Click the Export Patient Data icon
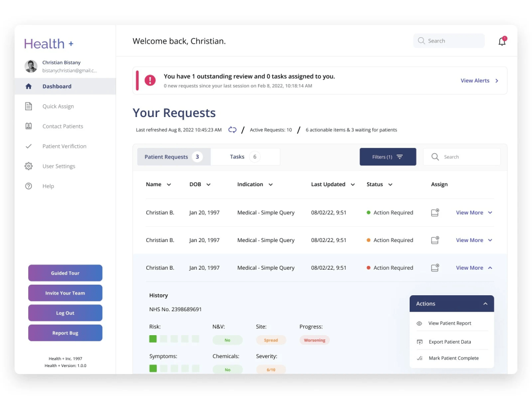The width and height of the screenshot is (532, 399). point(420,342)
